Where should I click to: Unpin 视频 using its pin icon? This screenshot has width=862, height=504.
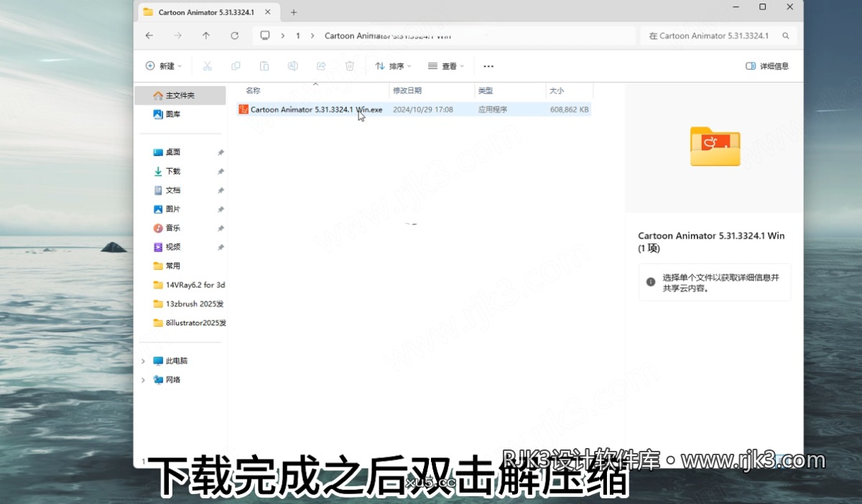tap(221, 247)
